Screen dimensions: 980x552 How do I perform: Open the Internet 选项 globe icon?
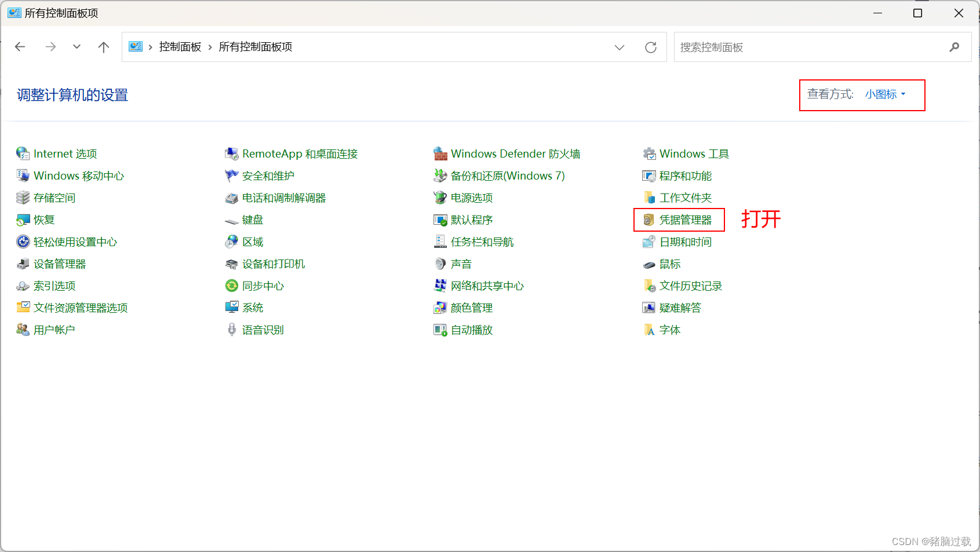(23, 153)
